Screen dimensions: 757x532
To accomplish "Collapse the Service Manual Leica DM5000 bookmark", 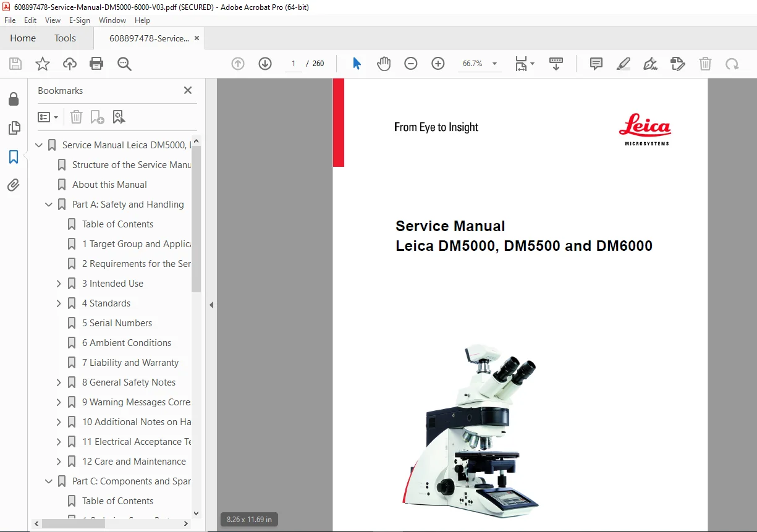I will coord(39,145).
